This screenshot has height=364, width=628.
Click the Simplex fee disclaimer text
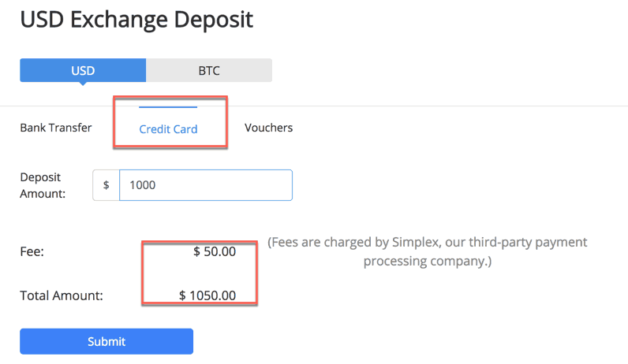coord(428,251)
